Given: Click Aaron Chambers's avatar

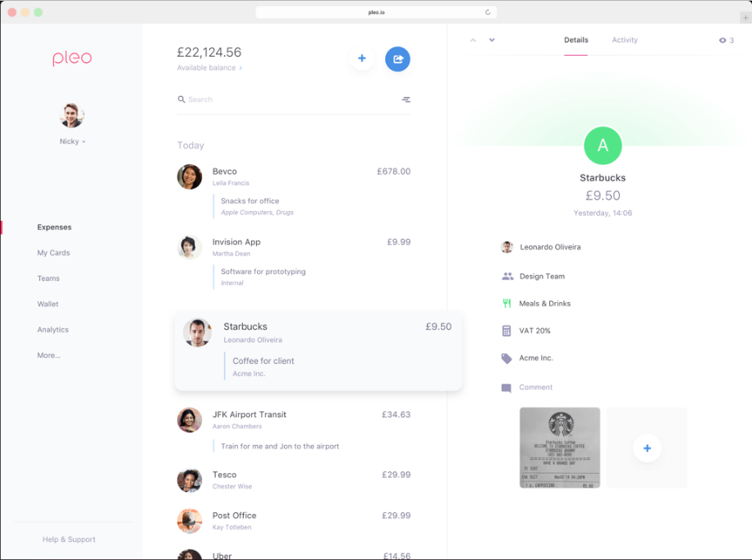Looking at the screenshot, I should tap(190, 420).
